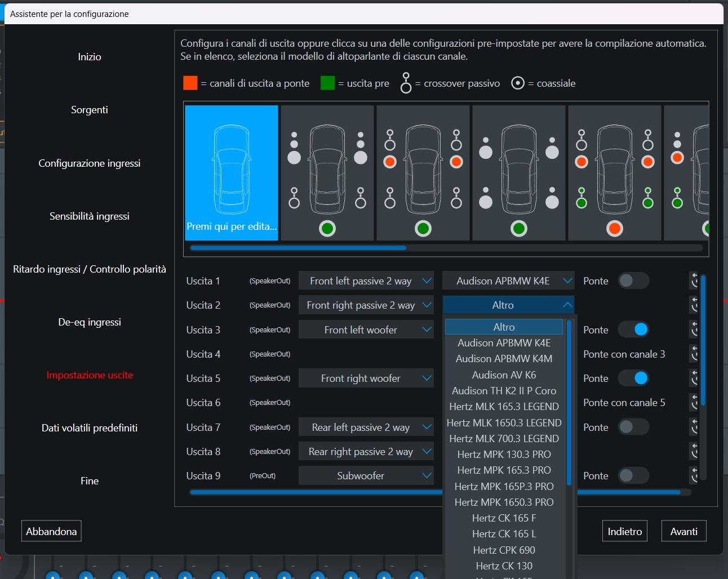The height and width of the screenshot is (579, 728).
Task: Choose fifth preset with orange subwoofer output
Action: (615, 173)
